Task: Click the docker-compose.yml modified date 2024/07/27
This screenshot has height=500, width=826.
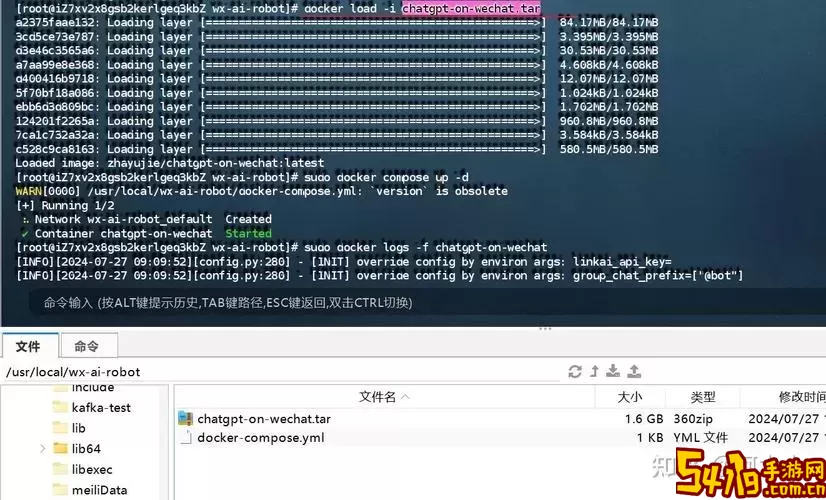Action: tap(784, 438)
